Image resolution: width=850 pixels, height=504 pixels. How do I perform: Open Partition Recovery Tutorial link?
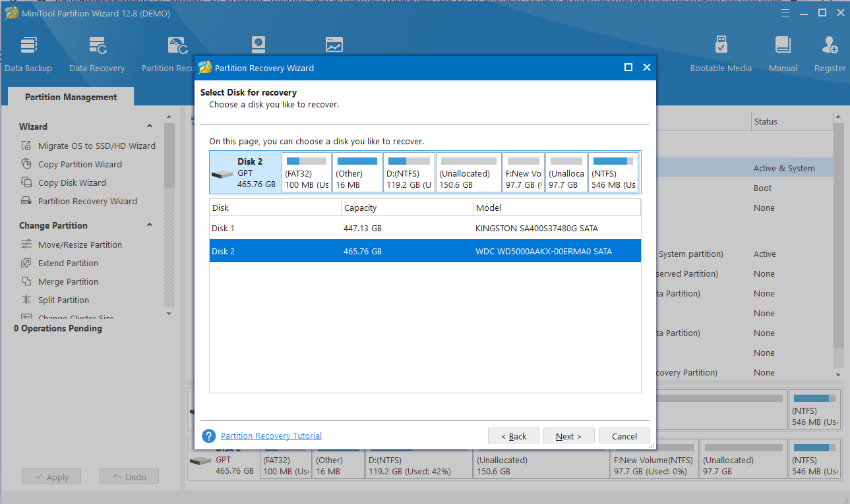272,436
